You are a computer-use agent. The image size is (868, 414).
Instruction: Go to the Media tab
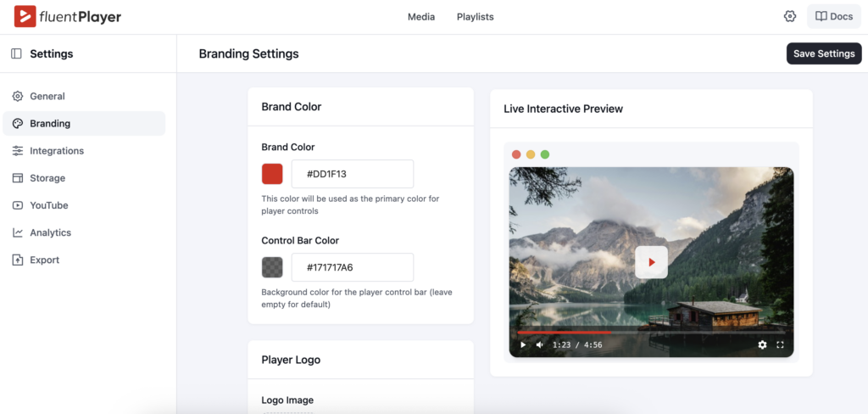click(x=421, y=17)
